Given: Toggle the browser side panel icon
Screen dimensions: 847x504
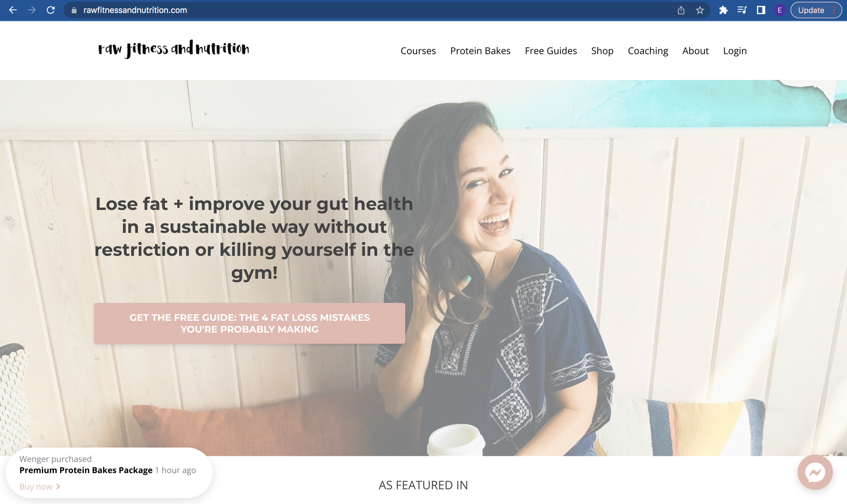Looking at the screenshot, I should 761,10.
